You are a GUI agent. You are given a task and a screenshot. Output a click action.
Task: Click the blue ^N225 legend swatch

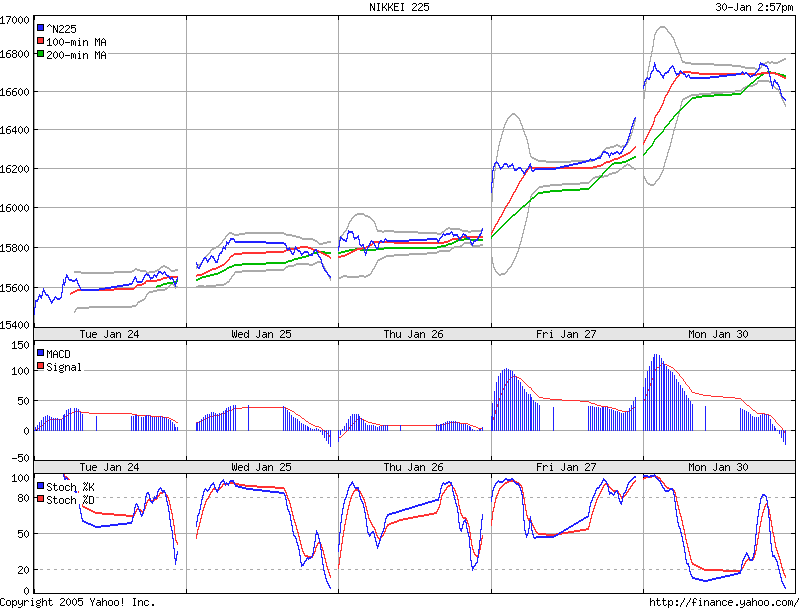pos(40,28)
